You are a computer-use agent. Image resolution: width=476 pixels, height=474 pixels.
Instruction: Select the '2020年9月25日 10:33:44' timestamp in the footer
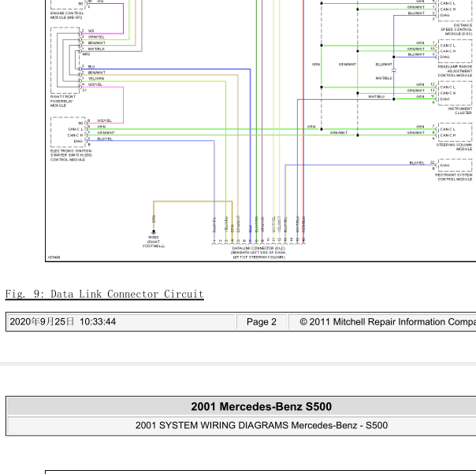point(63,322)
